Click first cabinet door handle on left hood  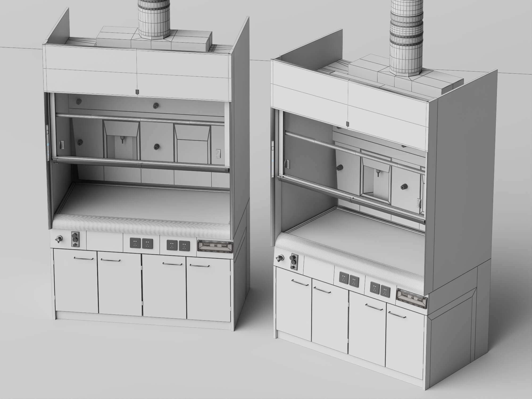coord(84,258)
